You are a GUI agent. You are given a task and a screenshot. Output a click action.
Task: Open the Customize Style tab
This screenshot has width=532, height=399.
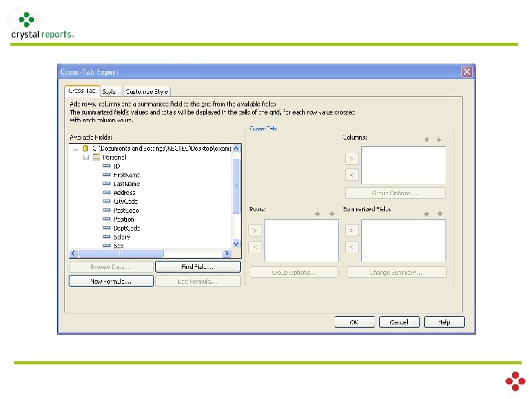pyautogui.click(x=146, y=92)
